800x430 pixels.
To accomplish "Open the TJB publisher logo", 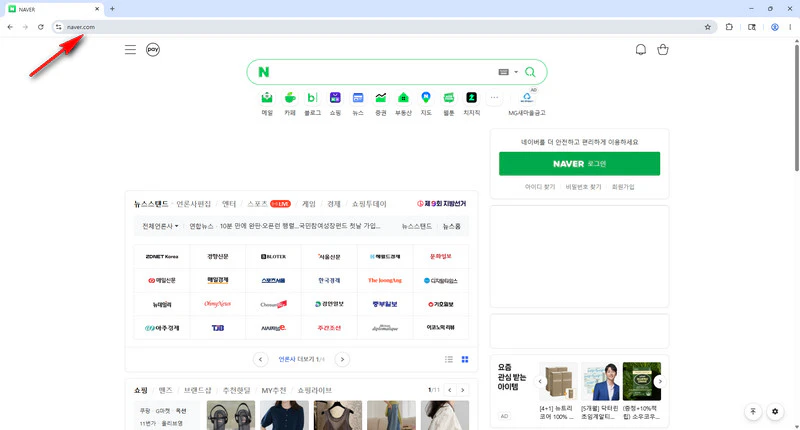I will coord(217,328).
